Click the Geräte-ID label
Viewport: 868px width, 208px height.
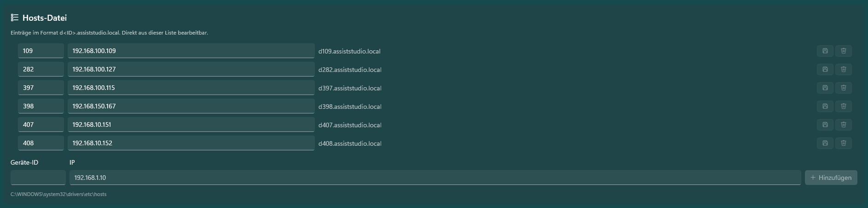[x=24, y=162]
